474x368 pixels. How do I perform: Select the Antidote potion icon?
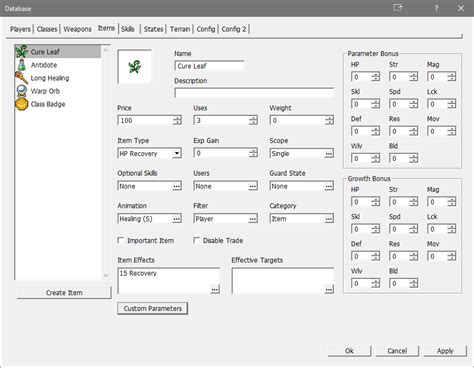pyautogui.click(x=22, y=65)
